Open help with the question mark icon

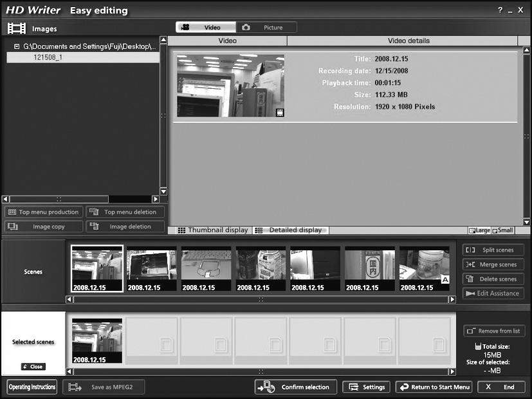pos(500,10)
